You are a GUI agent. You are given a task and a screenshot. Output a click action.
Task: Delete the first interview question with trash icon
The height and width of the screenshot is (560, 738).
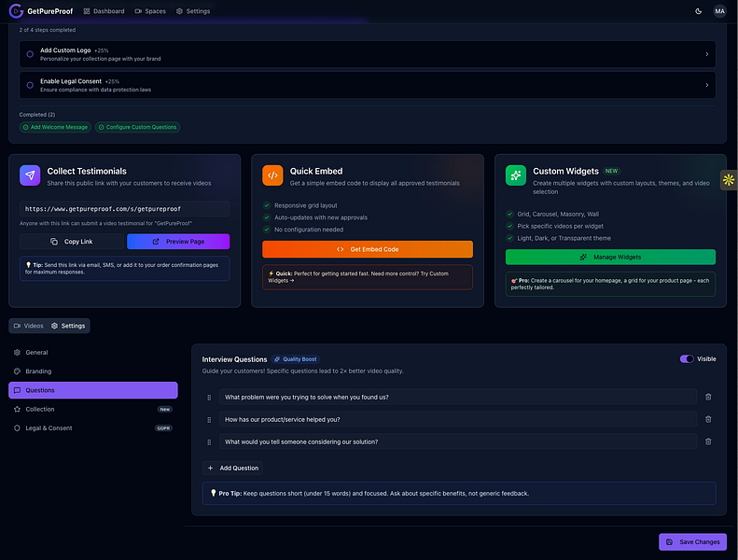(708, 397)
